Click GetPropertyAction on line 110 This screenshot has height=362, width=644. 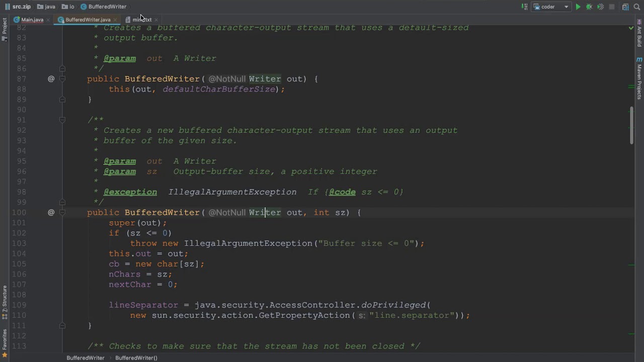(304, 315)
